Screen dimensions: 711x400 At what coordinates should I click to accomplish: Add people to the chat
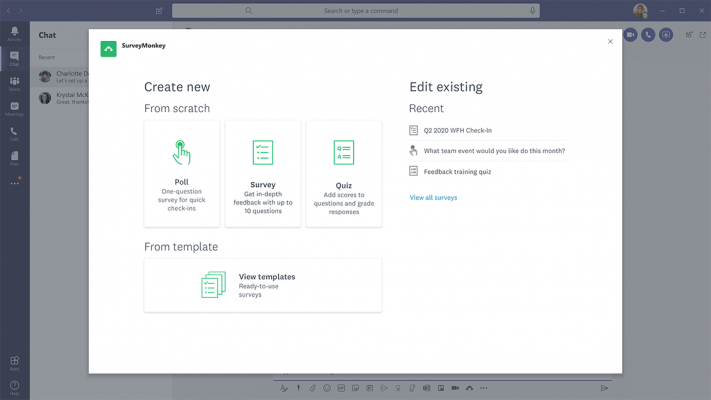pyautogui.click(x=689, y=34)
